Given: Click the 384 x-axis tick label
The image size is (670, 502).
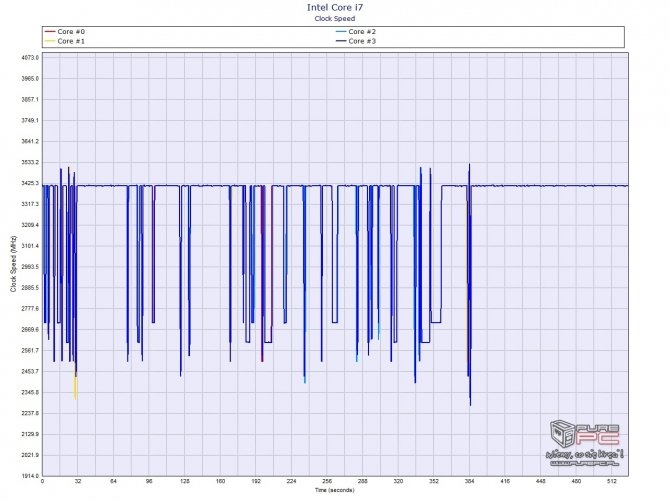Looking at the screenshot, I should point(469,481).
